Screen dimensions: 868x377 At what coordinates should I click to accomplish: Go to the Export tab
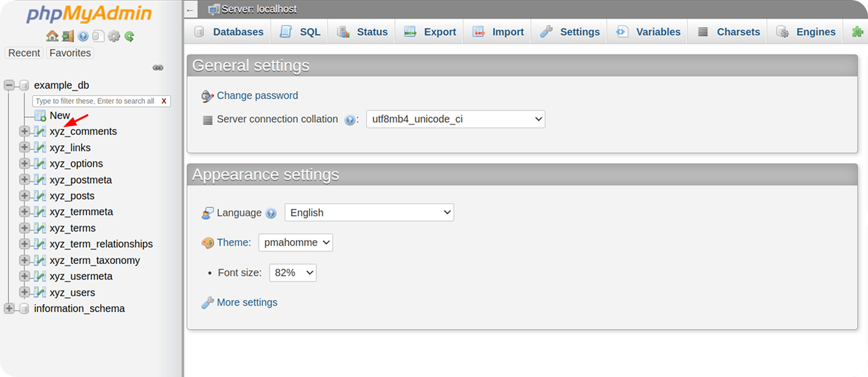(429, 32)
